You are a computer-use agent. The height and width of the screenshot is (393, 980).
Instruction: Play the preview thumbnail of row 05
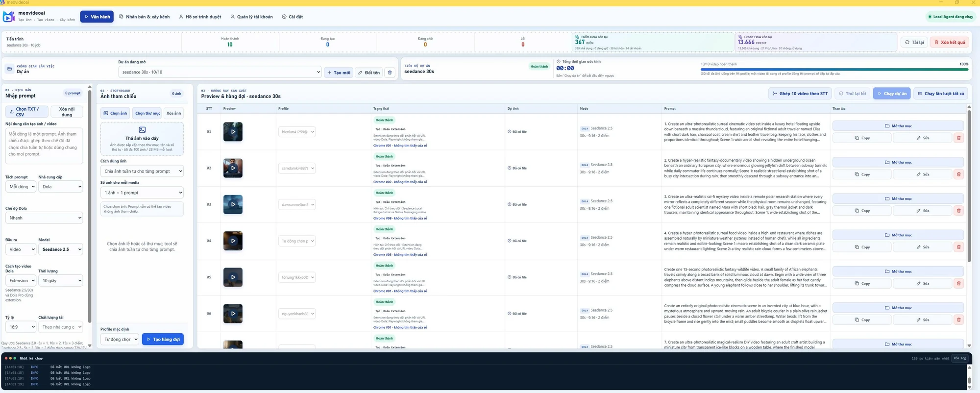pos(233,277)
